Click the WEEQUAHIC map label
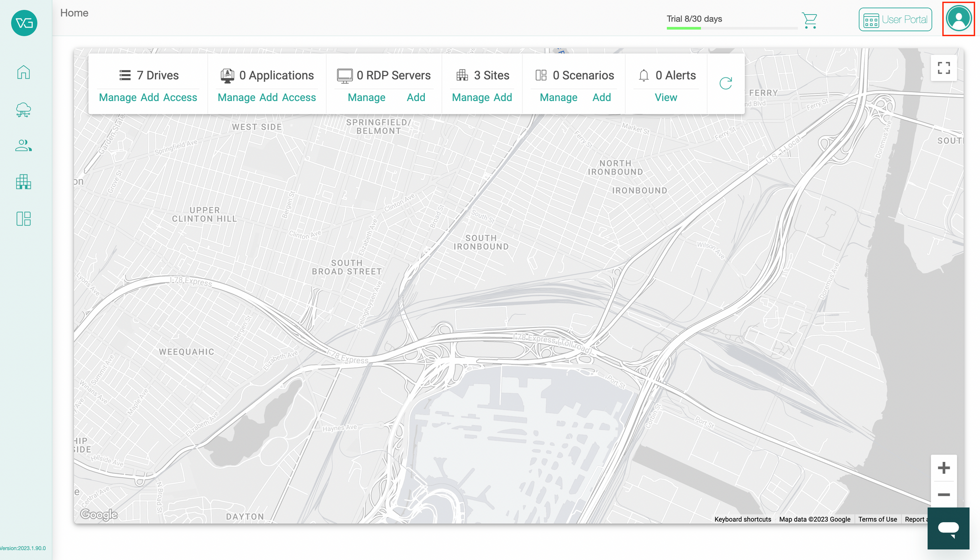 click(187, 352)
